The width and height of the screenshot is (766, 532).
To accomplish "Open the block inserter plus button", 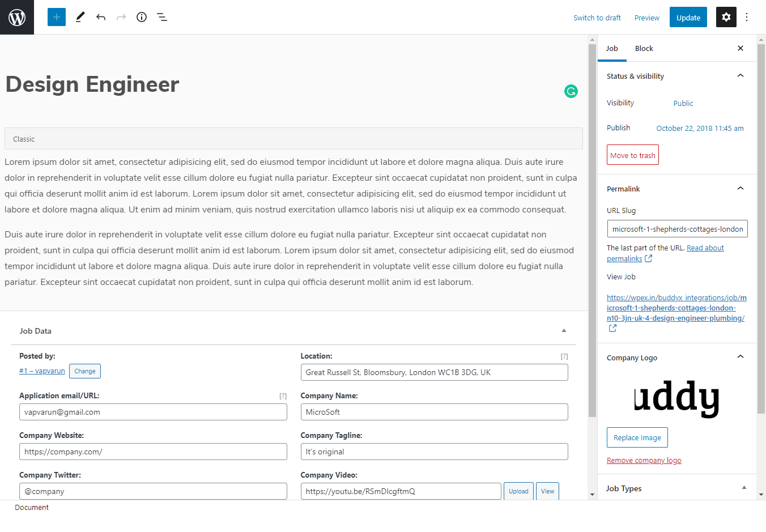I will pyautogui.click(x=57, y=17).
